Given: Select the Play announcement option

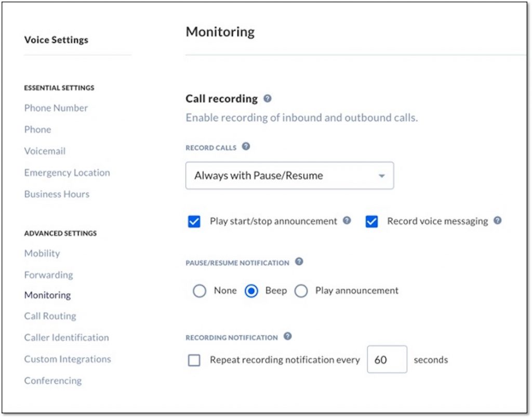Looking at the screenshot, I should click(x=302, y=291).
